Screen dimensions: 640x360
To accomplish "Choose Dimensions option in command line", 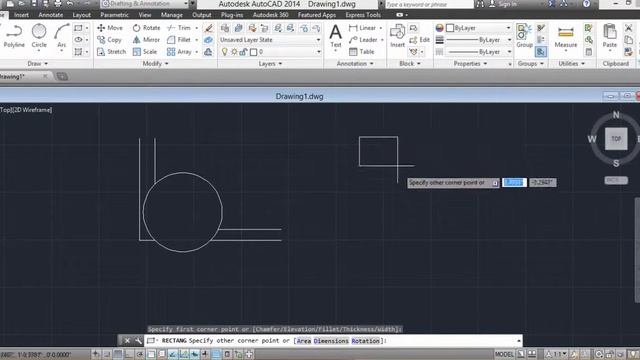I will [x=331, y=340].
